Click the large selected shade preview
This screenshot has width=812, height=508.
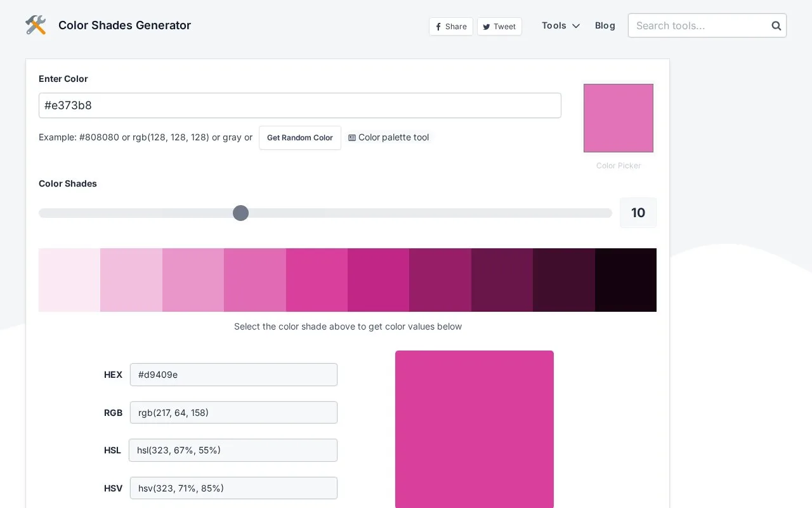pyautogui.click(x=475, y=429)
